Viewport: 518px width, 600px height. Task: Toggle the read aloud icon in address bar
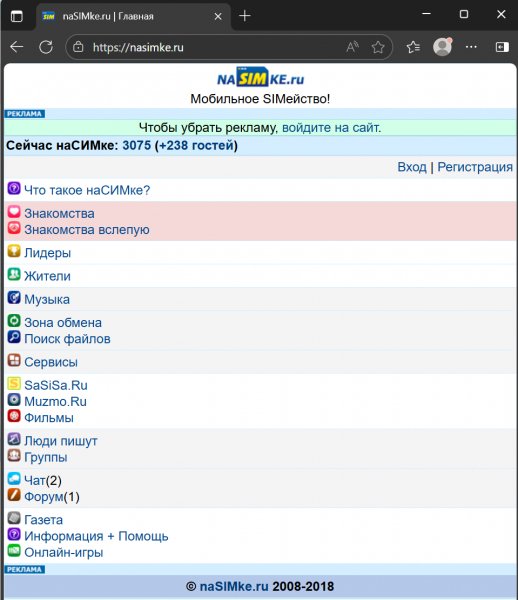[x=352, y=47]
